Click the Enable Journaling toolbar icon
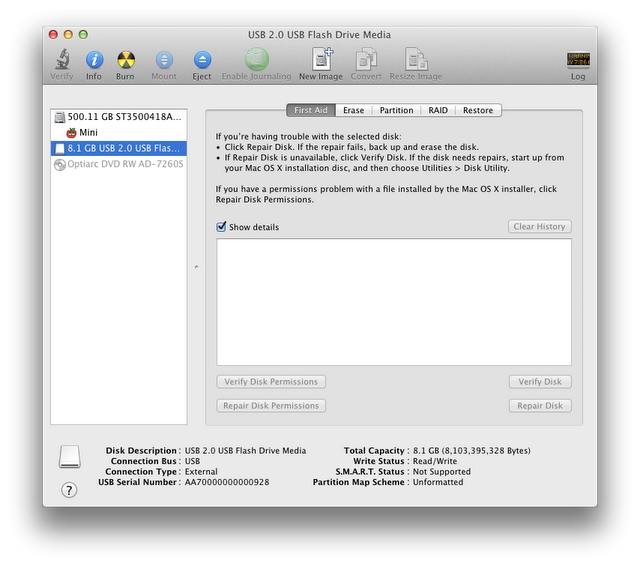The image size is (640, 566). [256, 60]
